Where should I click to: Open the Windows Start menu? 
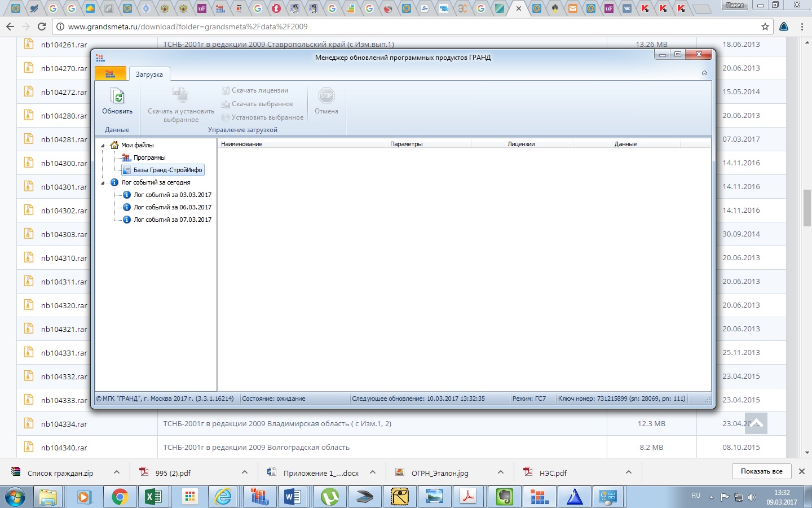[15, 497]
